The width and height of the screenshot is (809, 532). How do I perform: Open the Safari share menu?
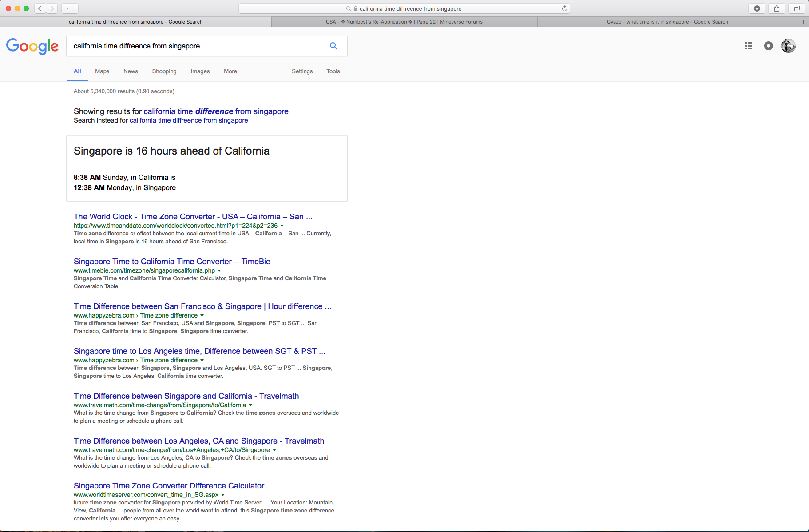click(x=777, y=8)
